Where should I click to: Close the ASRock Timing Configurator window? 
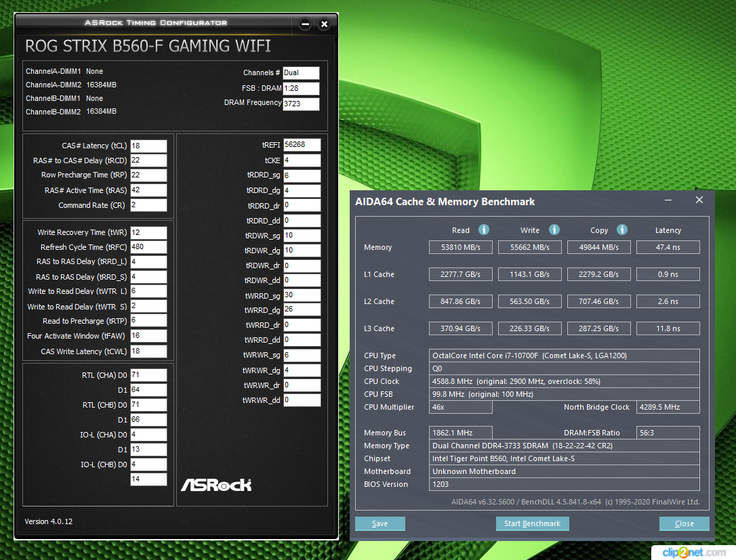click(324, 24)
